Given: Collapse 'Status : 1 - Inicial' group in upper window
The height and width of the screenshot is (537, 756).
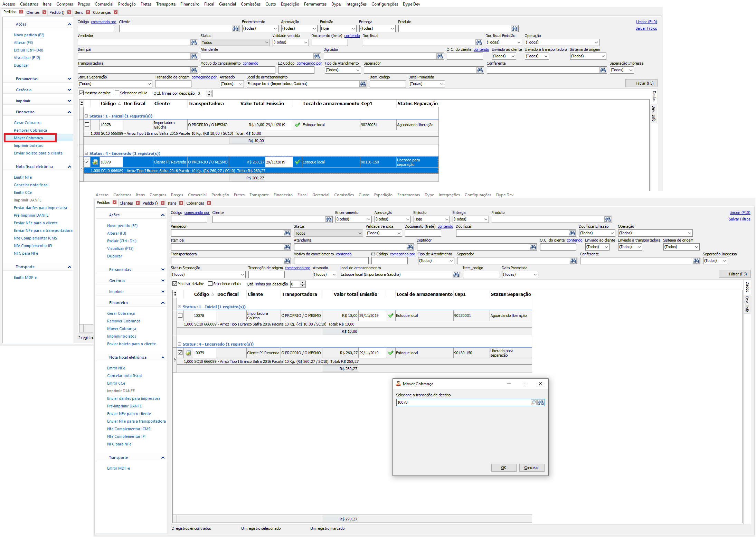Looking at the screenshot, I should 86,116.
